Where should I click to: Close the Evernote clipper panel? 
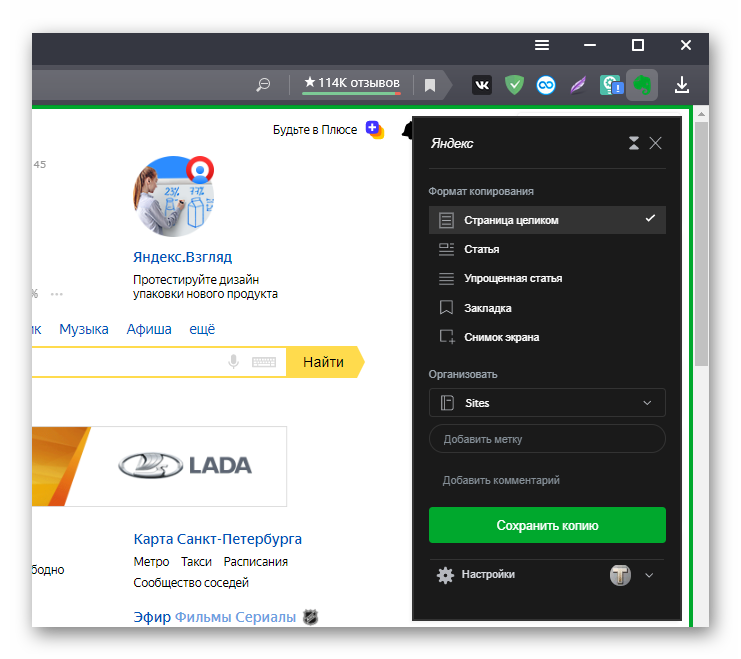[655, 143]
